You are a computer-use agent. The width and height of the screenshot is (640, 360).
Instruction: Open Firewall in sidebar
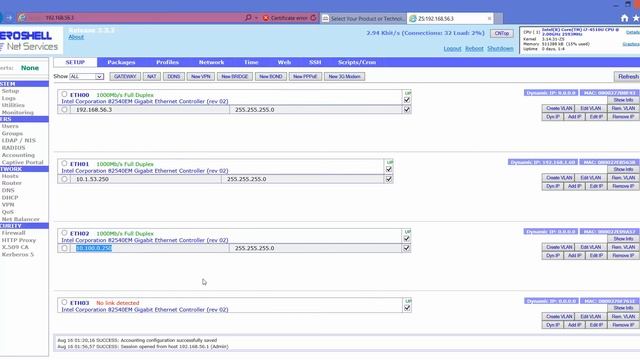(13, 233)
